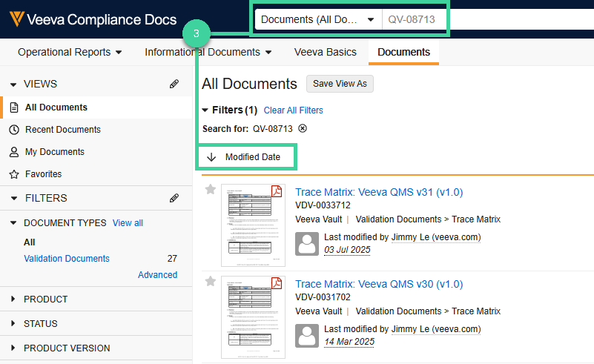Click the clock icon beside Recent Documents
The image size is (594, 364).
[x=14, y=130]
